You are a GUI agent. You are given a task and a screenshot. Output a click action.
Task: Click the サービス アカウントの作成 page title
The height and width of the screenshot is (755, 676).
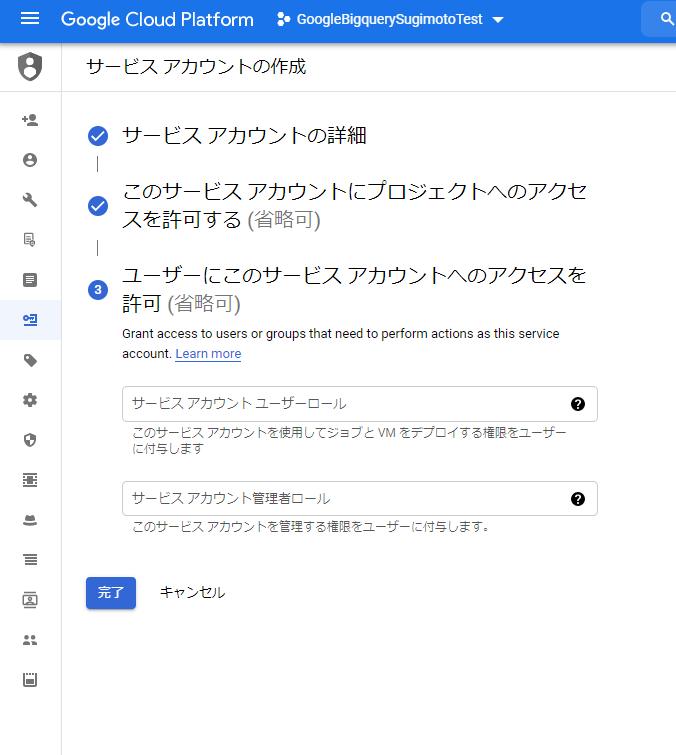coord(196,66)
